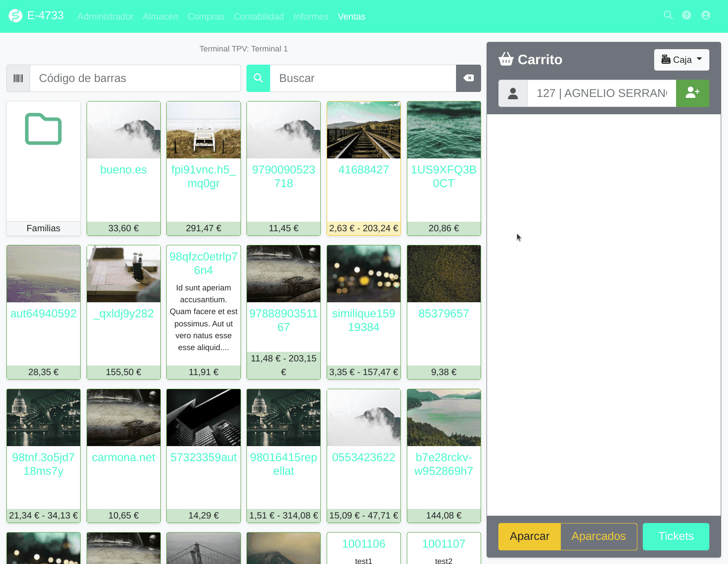Open the Informes menu
Screen dimensions: 728x564
pos(311,16)
